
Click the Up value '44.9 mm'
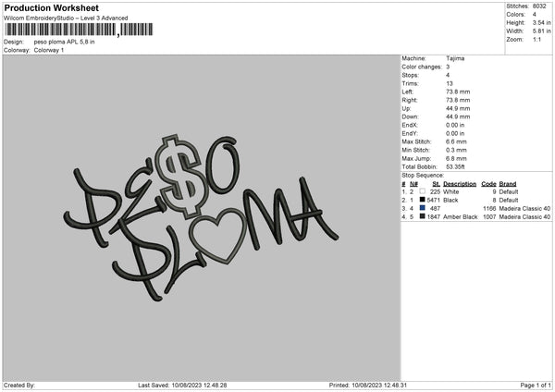(458, 108)
